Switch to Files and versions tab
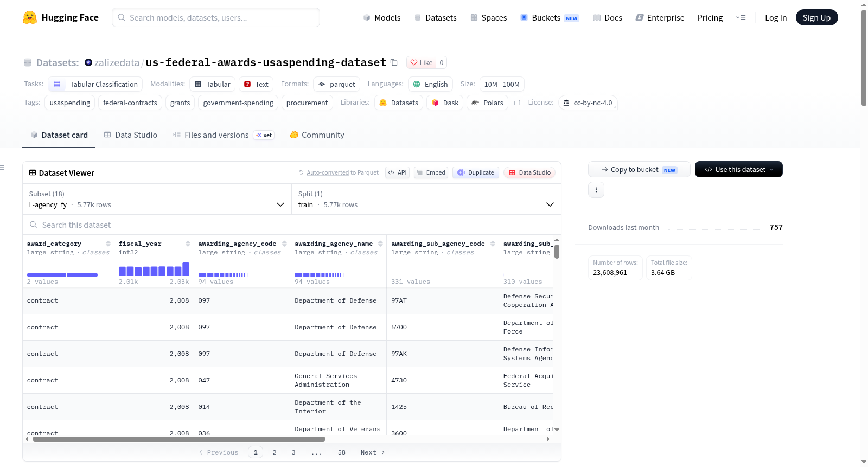 pyautogui.click(x=223, y=135)
